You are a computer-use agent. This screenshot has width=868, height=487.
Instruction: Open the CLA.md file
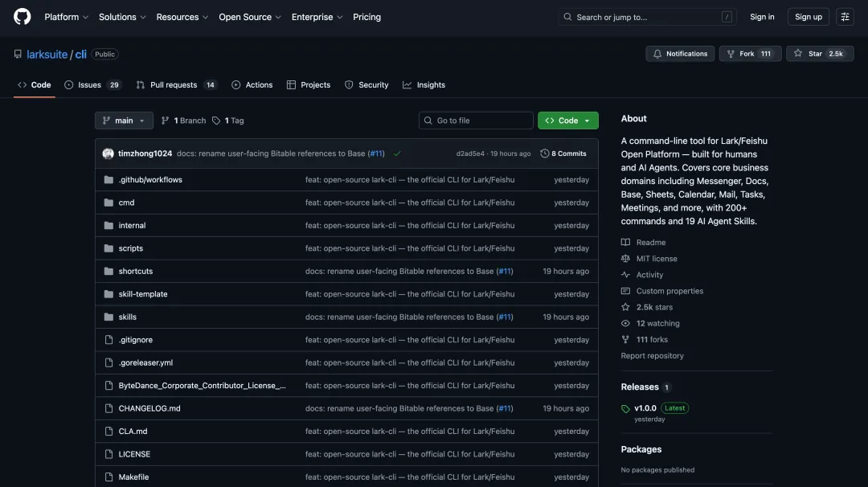(x=133, y=431)
